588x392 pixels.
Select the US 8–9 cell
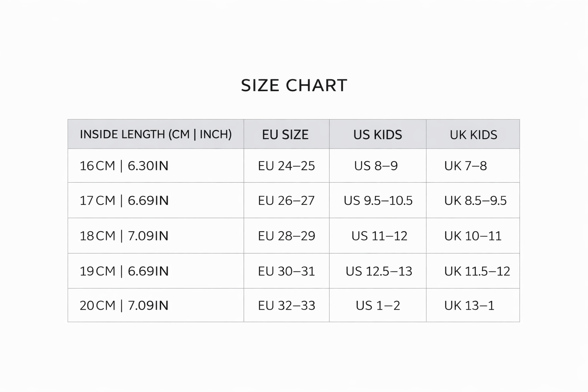pyautogui.click(x=376, y=166)
